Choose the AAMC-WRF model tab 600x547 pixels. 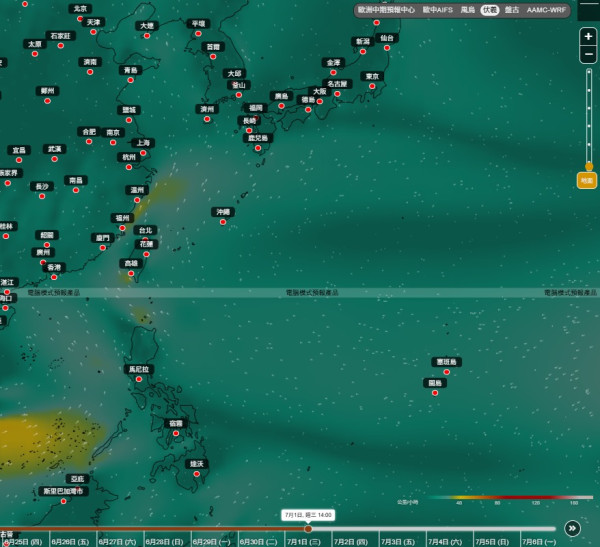(546, 10)
